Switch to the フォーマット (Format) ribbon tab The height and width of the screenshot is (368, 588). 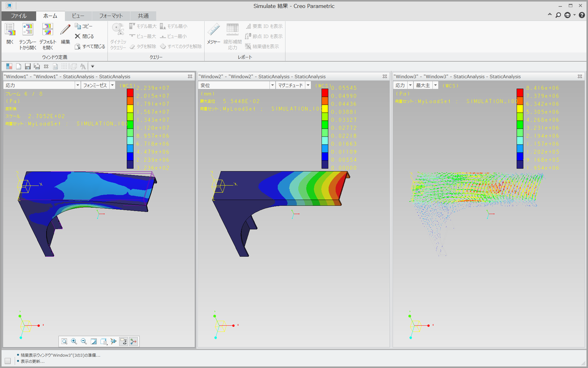tap(111, 16)
